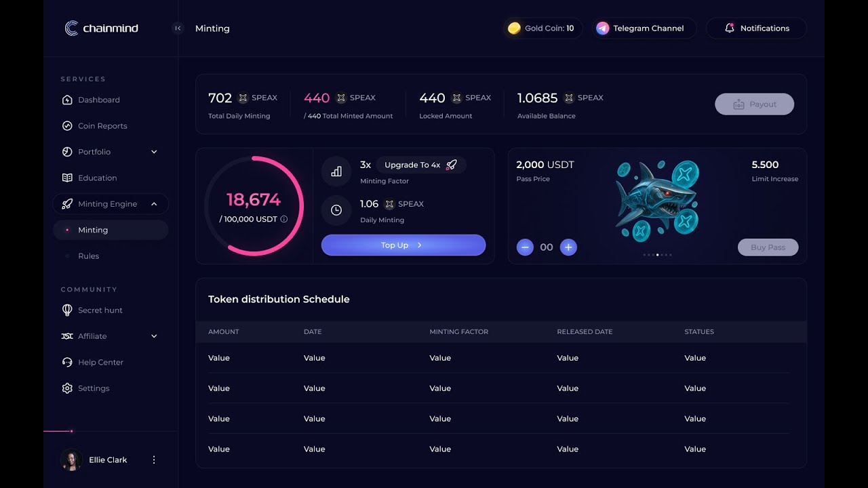Image resolution: width=868 pixels, height=488 pixels.
Task: Click the Education book icon
Action: click(67, 178)
